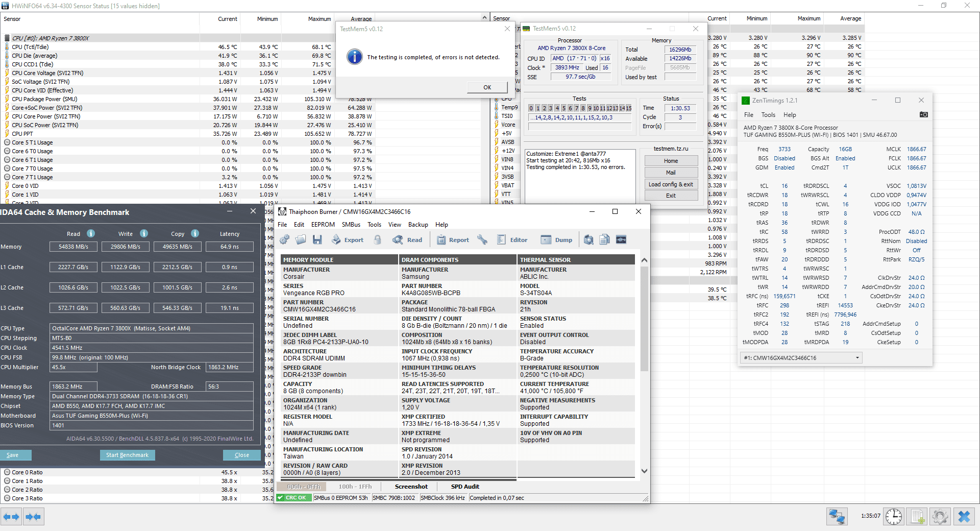Open the File menu in Thaiphoon Burner

tap(282, 225)
